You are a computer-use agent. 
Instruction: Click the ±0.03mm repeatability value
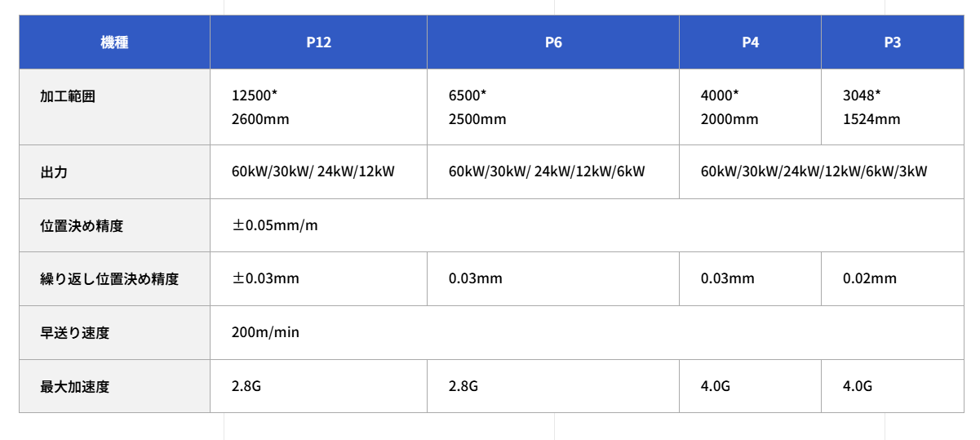pyautogui.click(x=266, y=279)
